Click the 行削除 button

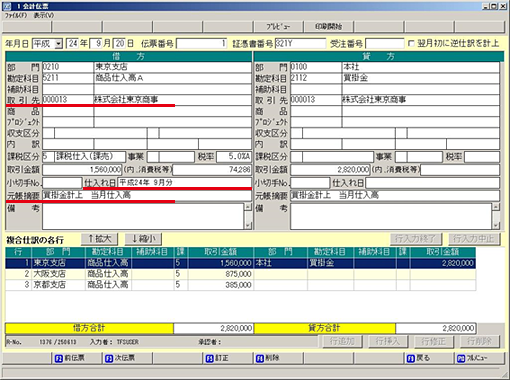(479, 341)
